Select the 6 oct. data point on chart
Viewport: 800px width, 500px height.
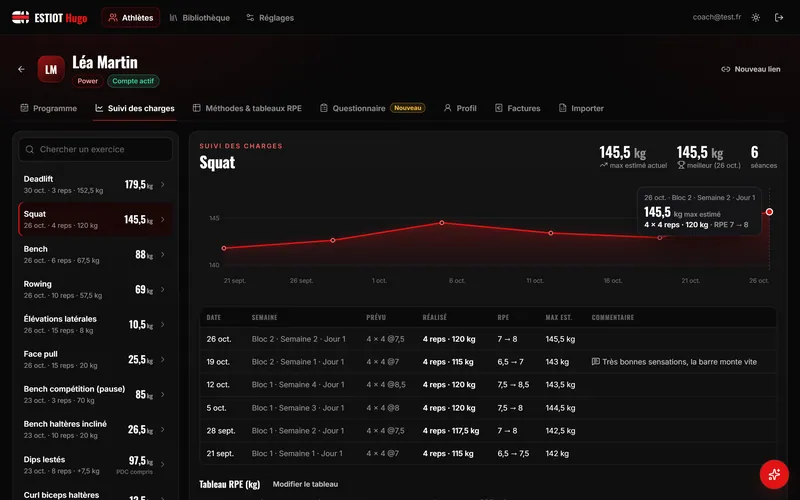point(442,223)
